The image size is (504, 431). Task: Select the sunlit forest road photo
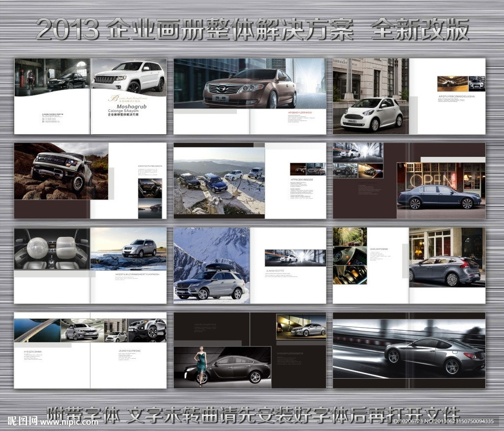pos(350,237)
